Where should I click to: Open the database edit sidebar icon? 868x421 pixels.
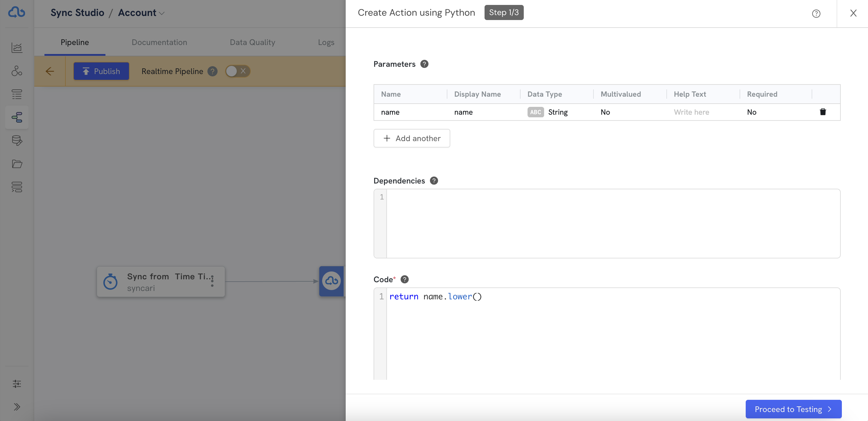coord(17,141)
